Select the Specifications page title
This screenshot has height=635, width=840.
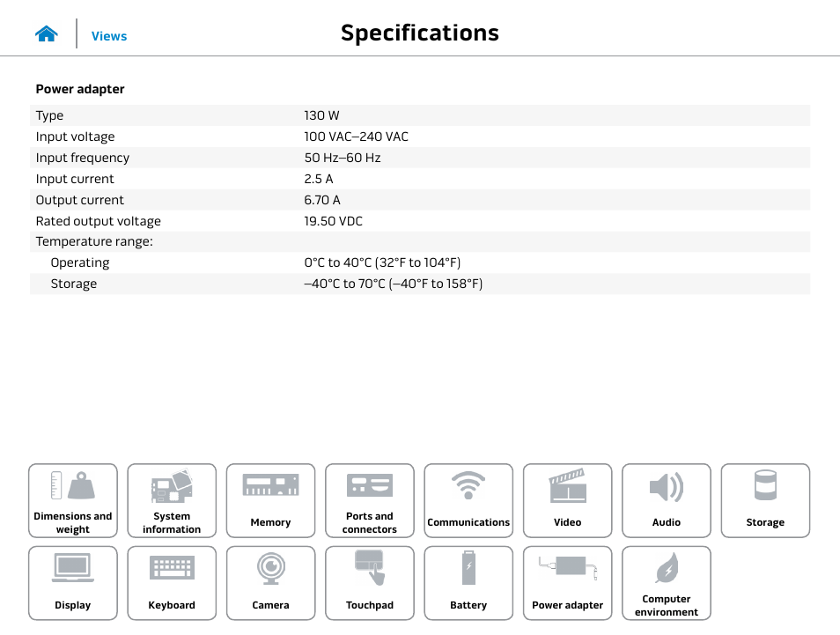420,33
